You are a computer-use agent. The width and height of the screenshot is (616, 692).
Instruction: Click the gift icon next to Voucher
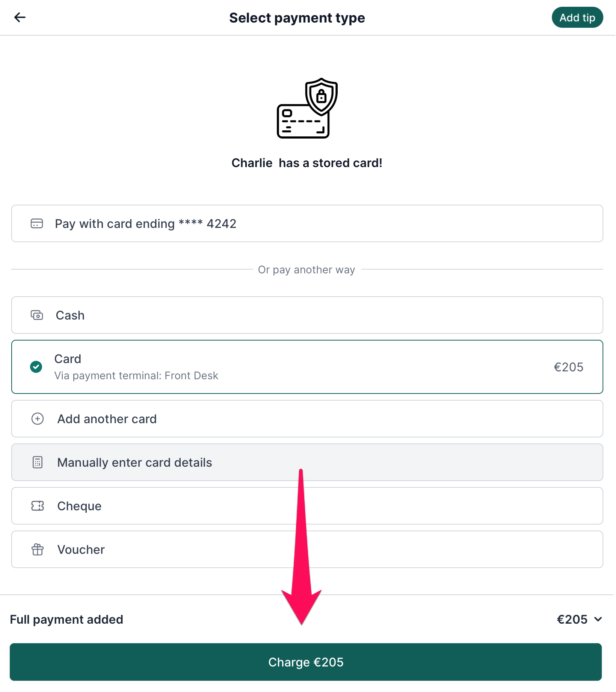(38, 549)
